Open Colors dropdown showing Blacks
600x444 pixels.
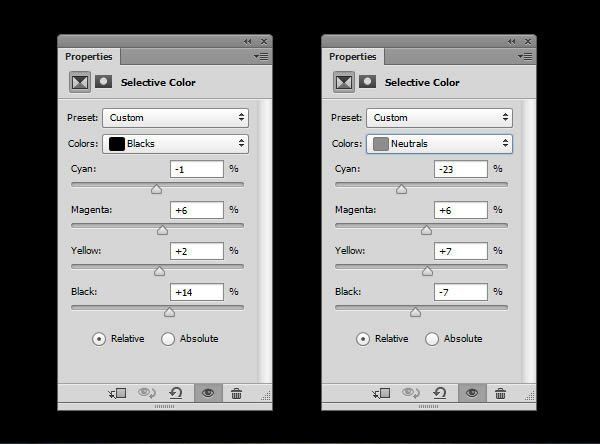coord(175,144)
